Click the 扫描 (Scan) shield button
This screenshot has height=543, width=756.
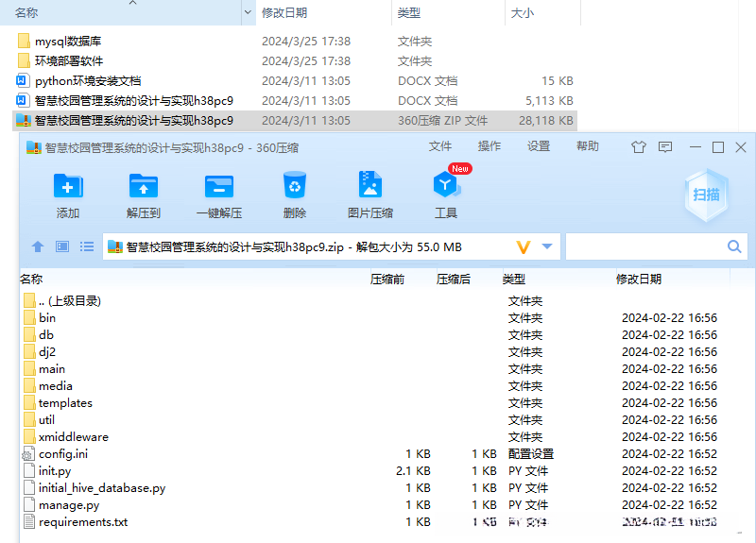pos(706,195)
